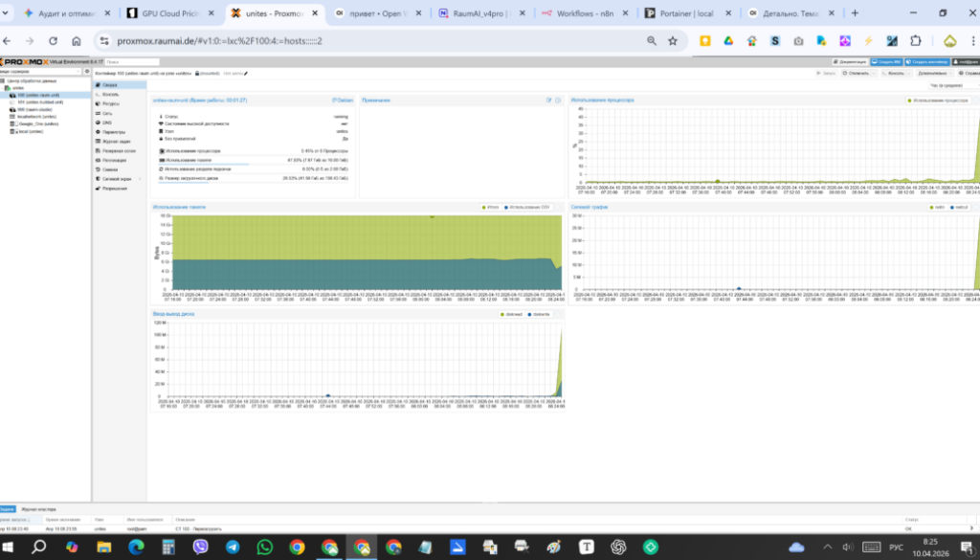
Task: Open the time range dropdown above the charts
Action: point(953,85)
